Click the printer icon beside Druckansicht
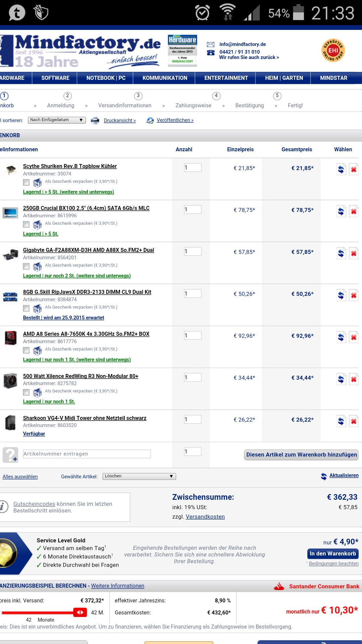The width and height of the screenshot is (362, 644). [x=95, y=120]
